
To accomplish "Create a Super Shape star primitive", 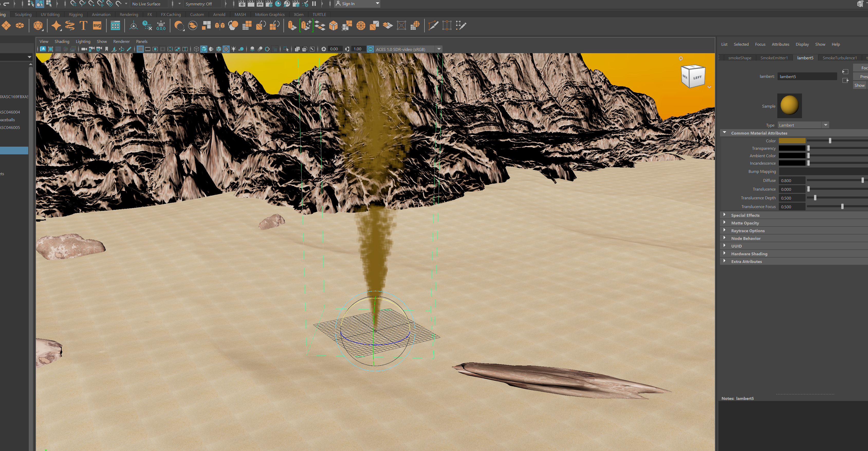I will 56,26.
